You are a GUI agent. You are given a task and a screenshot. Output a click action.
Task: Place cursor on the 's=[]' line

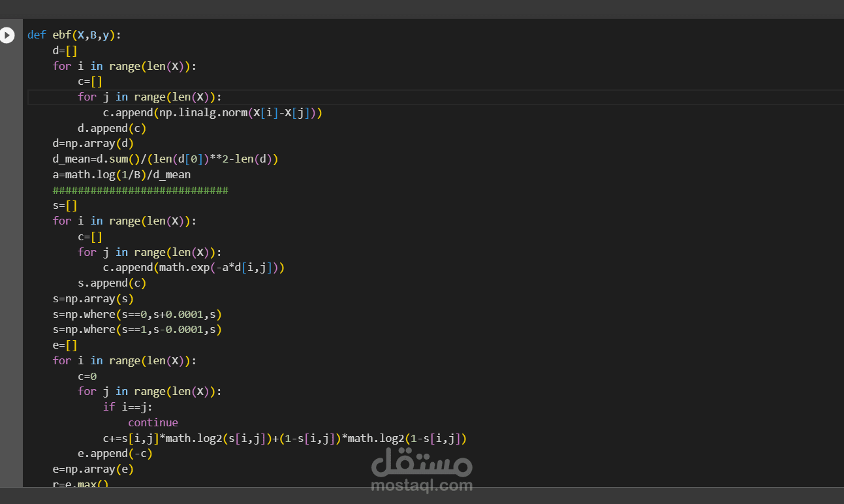(x=65, y=206)
